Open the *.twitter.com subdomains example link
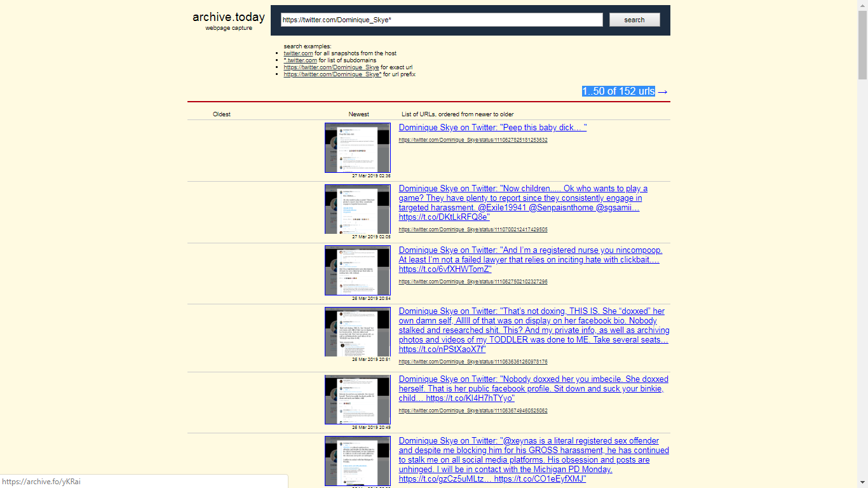Viewport: 868px width, 488px height. coord(300,60)
